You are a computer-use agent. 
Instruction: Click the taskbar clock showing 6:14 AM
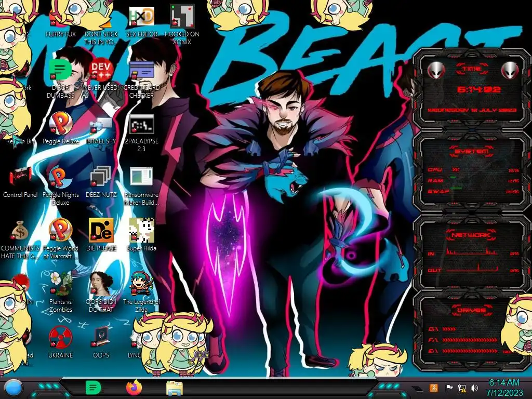click(x=504, y=388)
